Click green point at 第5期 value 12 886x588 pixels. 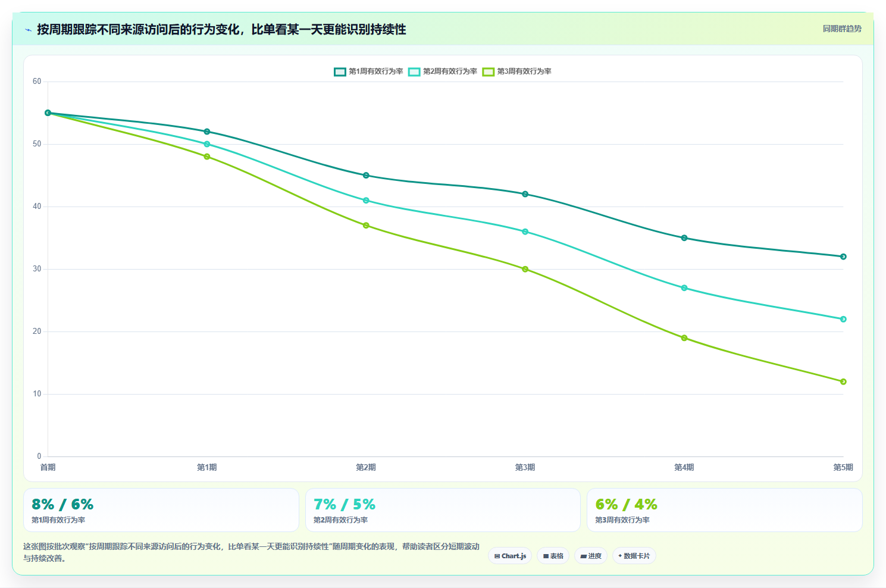coord(843,381)
